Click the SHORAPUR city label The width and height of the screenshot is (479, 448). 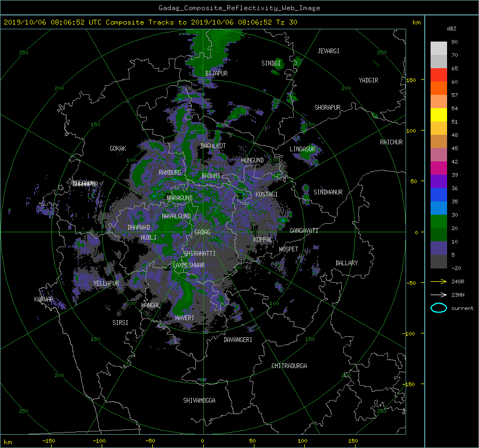click(327, 108)
